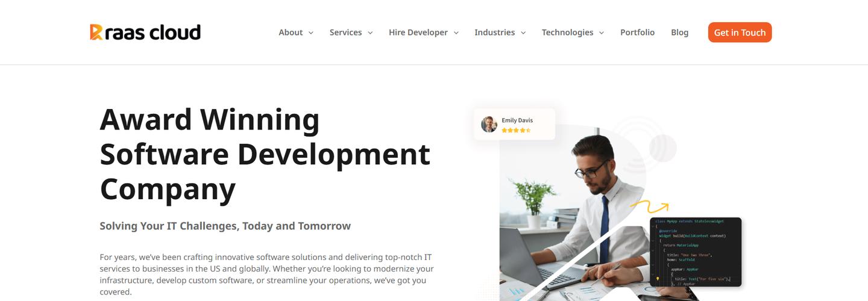Click the Get in Touch button
The width and height of the screenshot is (868, 301).
(740, 33)
